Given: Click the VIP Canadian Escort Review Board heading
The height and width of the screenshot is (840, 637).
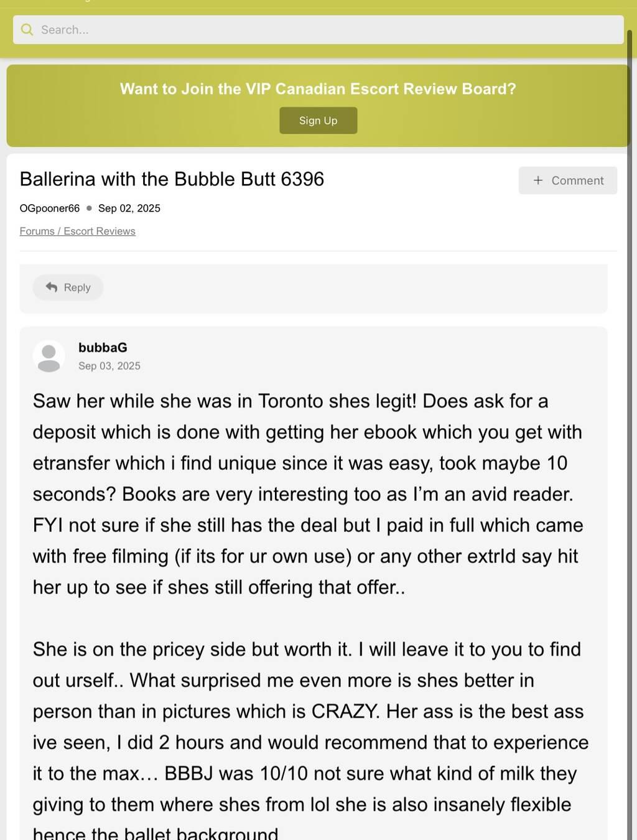Looking at the screenshot, I should tap(318, 89).
